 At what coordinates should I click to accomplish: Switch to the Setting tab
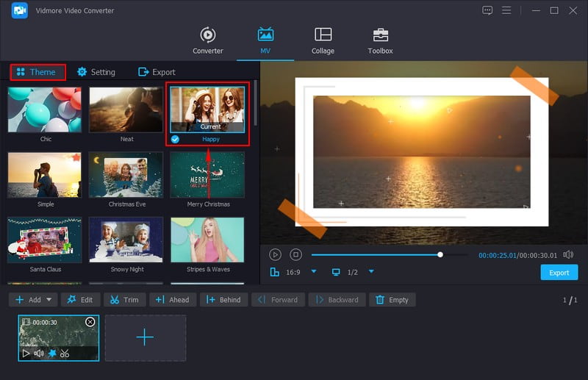(96, 72)
